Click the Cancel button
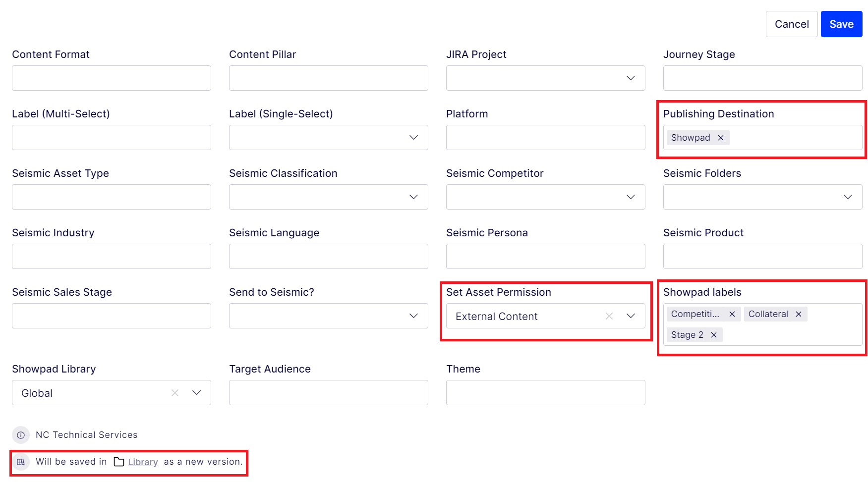This screenshot has height=482, width=868. pyautogui.click(x=791, y=24)
